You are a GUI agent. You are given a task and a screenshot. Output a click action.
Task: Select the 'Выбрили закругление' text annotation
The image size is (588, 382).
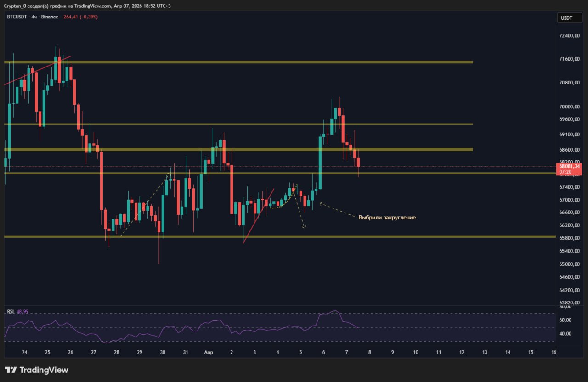[387, 217]
